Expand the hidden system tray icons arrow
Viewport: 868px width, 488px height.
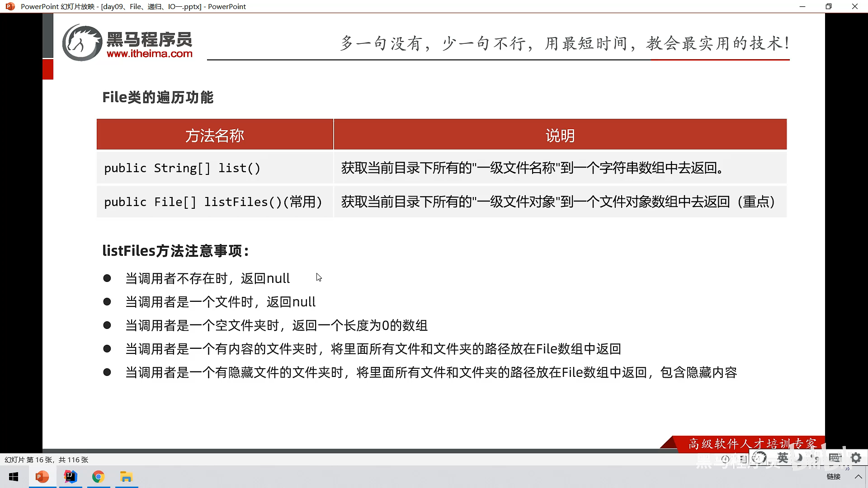pyautogui.click(x=858, y=477)
